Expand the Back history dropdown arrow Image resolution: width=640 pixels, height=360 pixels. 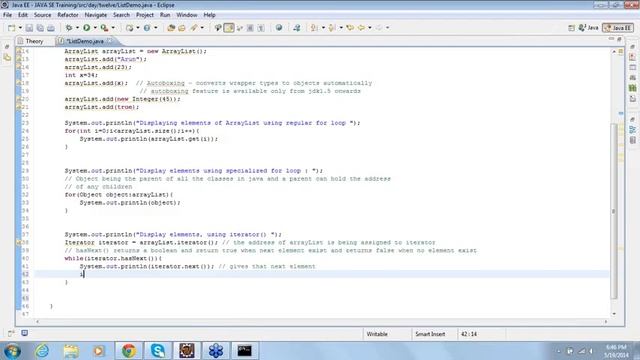tap(370, 28)
